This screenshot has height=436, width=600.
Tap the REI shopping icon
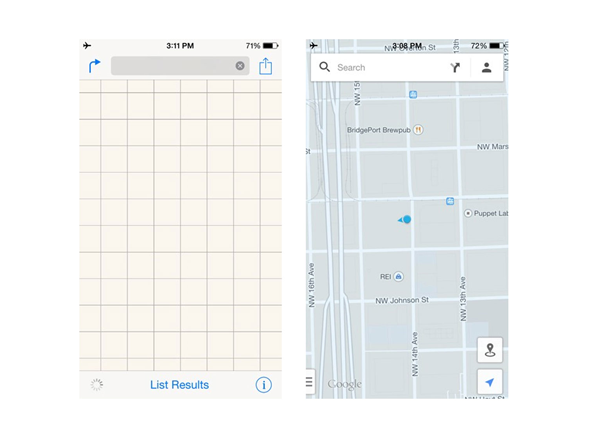(x=398, y=276)
